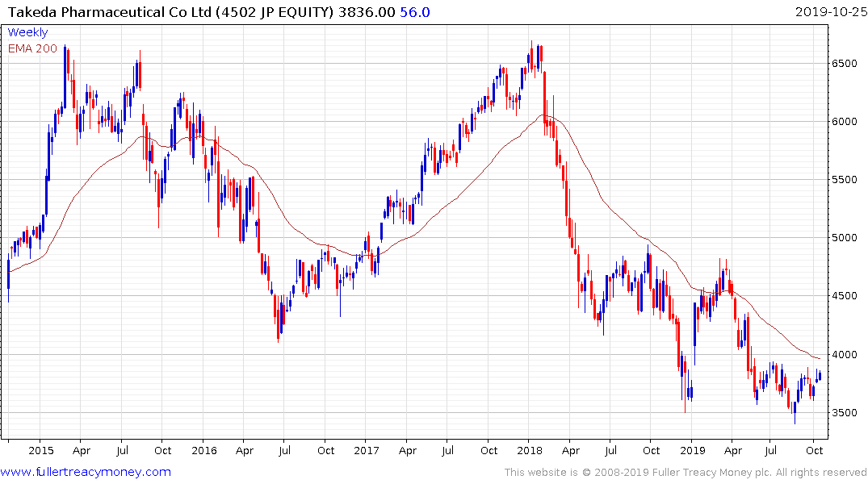Click the Oct label before 2018
This screenshot has height=484, width=868.
coord(489,450)
